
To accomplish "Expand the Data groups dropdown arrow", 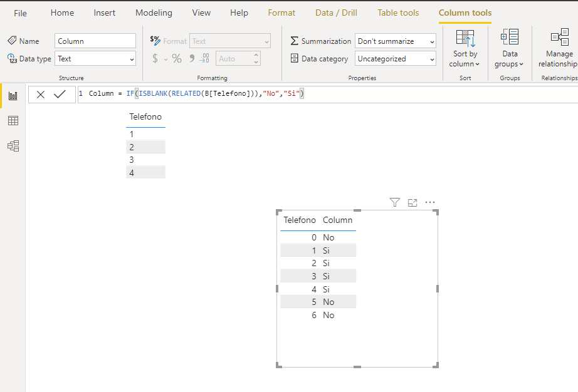I will [521, 64].
